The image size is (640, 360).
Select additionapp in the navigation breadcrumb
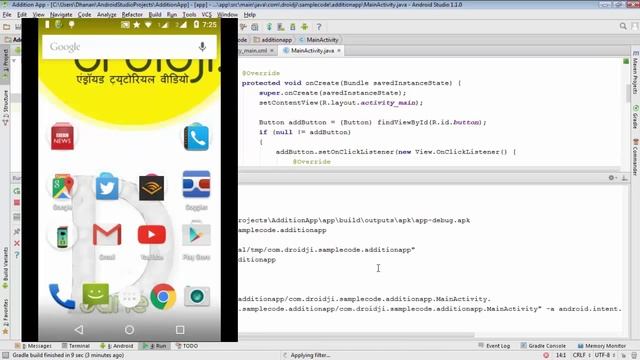[273, 40]
